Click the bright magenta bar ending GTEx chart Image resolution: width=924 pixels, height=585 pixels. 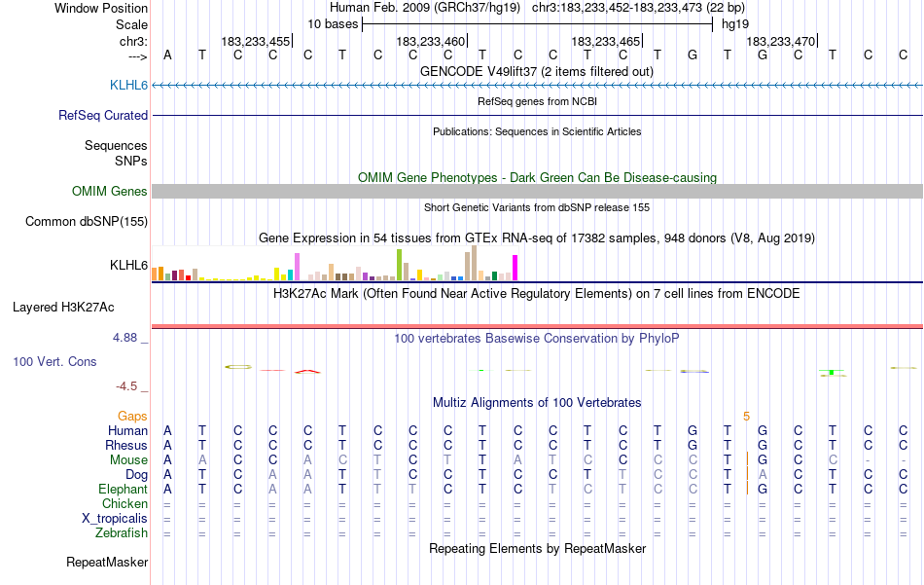[515, 268]
